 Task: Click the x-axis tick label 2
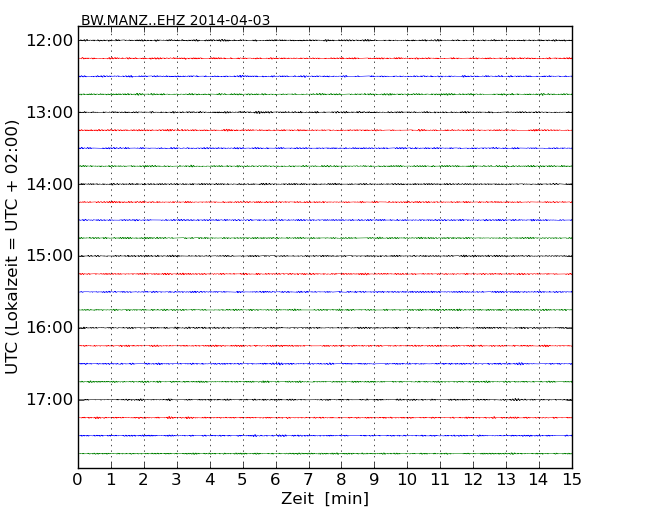(143, 480)
